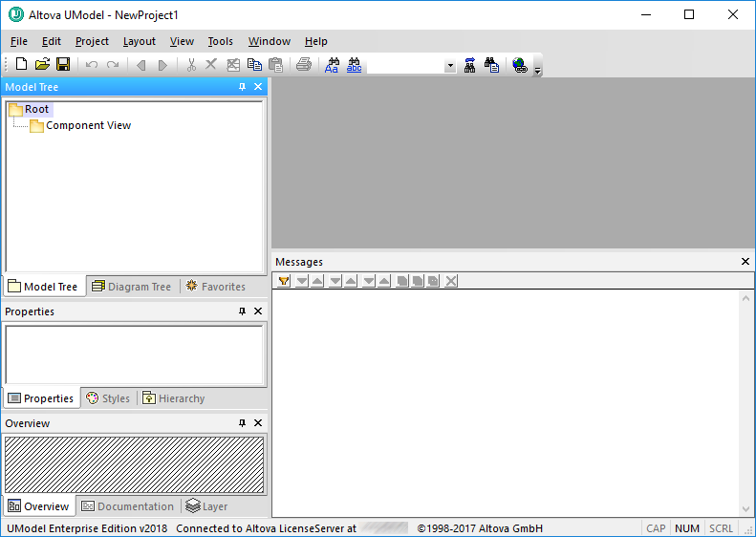756x537 pixels.
Task: Toggle whole word (abc) search option
Action: pos(354,65)
